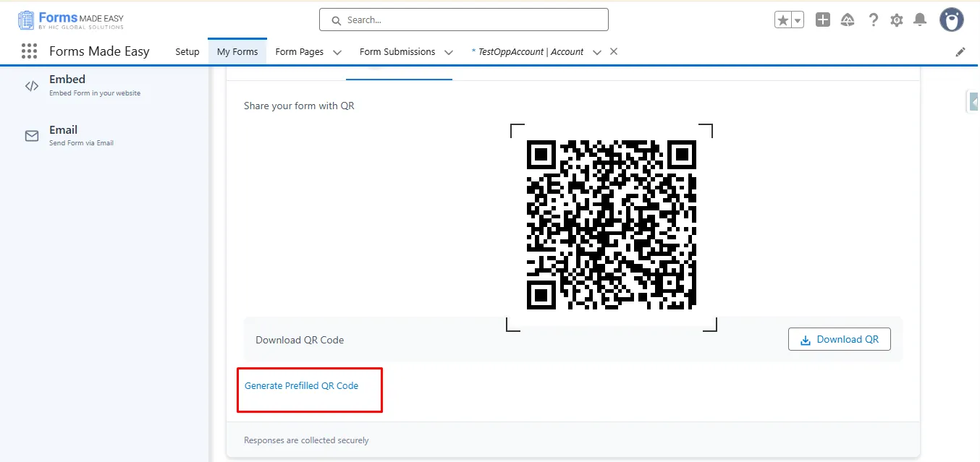The height and width of the screenshot is (462, 980).
Task: Click the Embed code brackets icon
Action: pyautogui.click(x=32, y=86)
